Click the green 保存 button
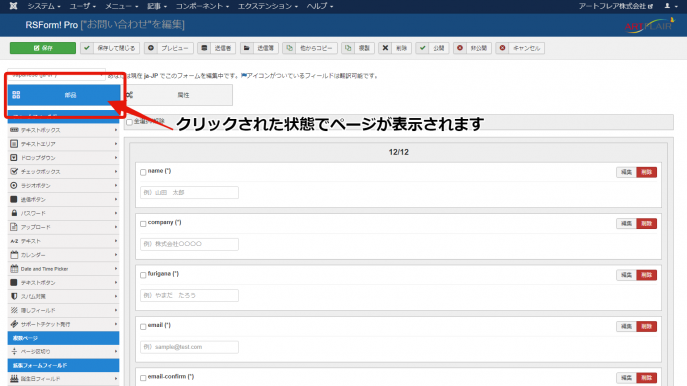The width and height of the screenshot is (687, 386). click(x=43, y=48)
